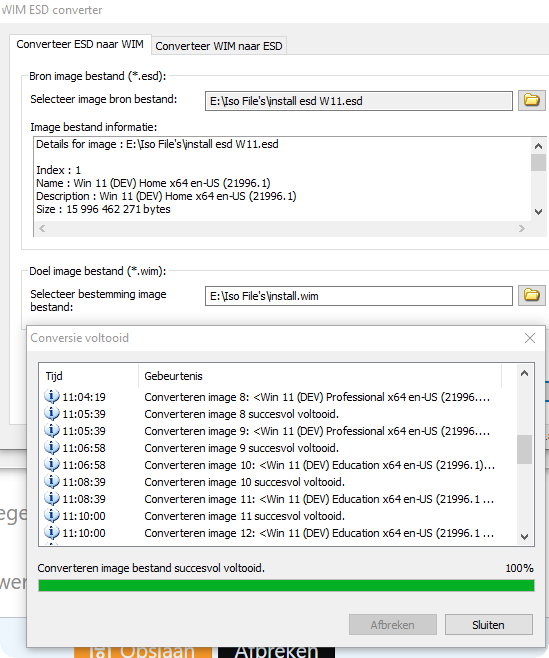549x658 pixels.
Task: Click the down arrow in the image info box
Action: click(538, 212)
